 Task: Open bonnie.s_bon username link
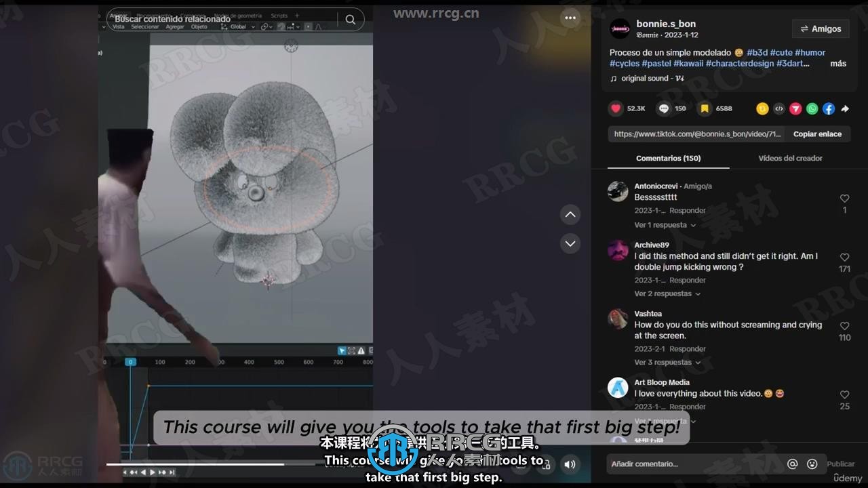point(666,24)
